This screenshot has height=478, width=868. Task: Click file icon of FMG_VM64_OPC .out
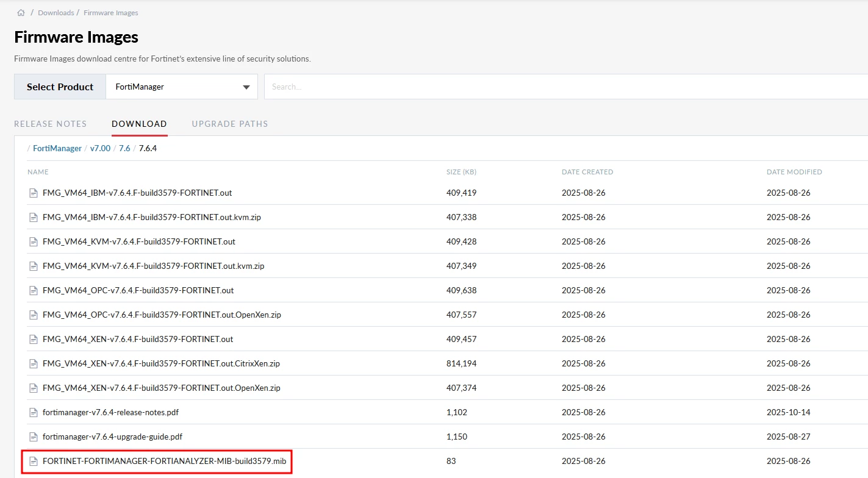[x=34, y=290]
